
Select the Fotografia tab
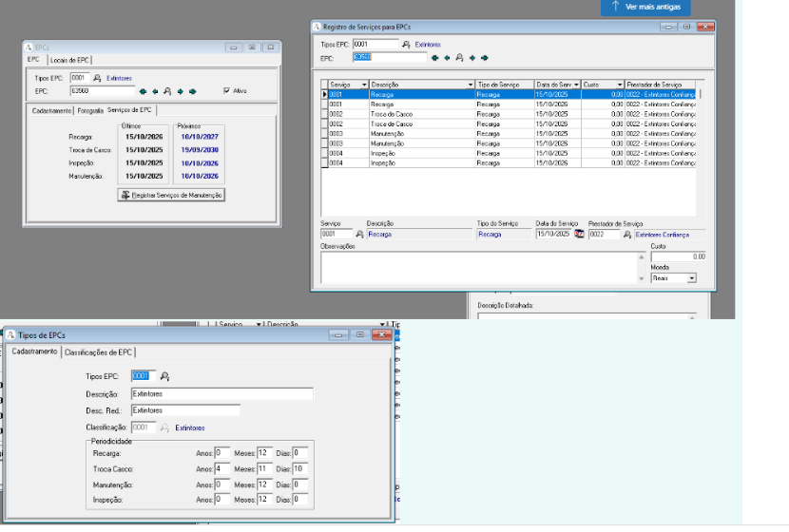pos(90,111)
